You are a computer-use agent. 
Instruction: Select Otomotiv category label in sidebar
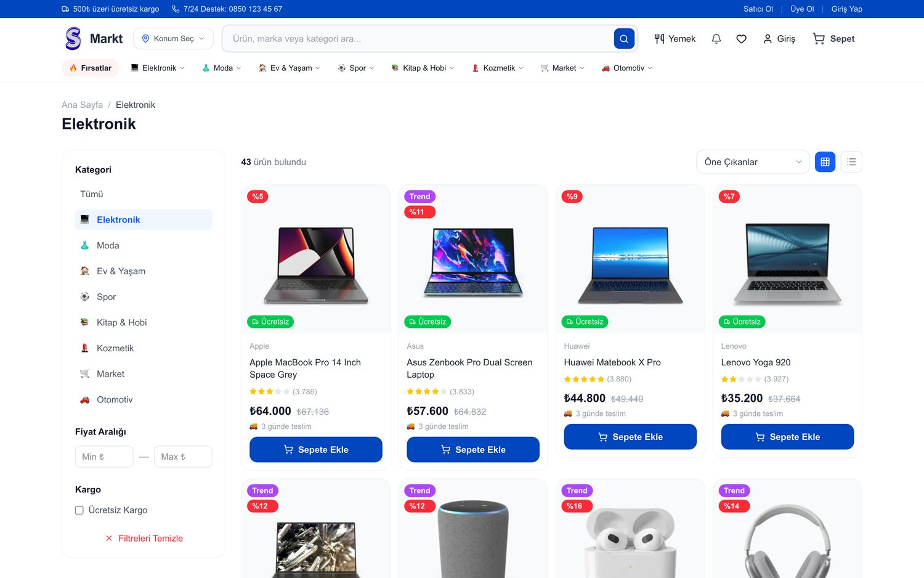coord(115,399)
